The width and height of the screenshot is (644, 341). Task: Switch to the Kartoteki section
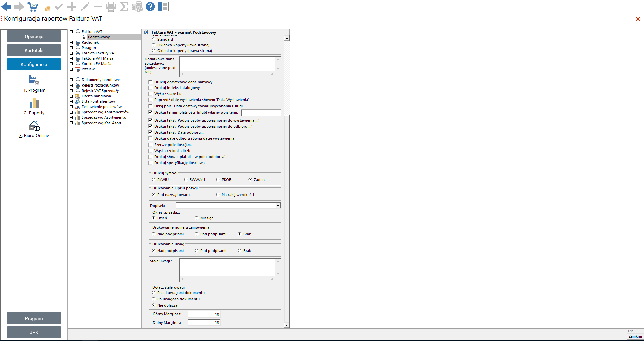[x=34, y=50]
